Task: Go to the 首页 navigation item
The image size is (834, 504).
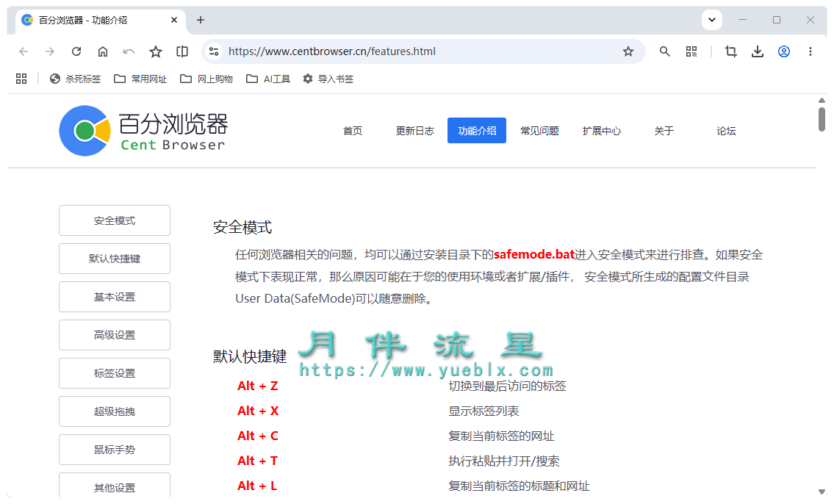Action: click(x=353, y=131)
